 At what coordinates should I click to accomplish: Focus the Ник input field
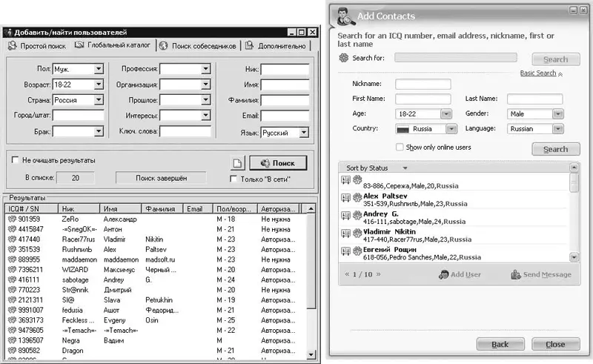coord(285,69)
